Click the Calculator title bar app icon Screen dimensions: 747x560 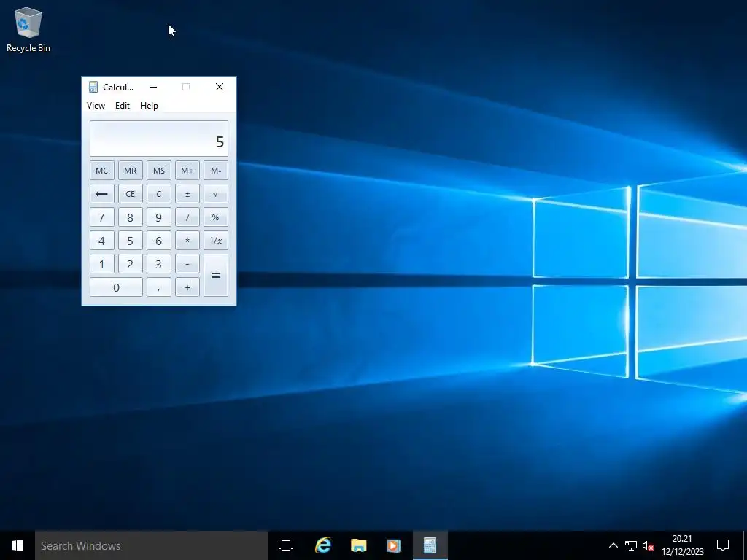click(93, 87)
